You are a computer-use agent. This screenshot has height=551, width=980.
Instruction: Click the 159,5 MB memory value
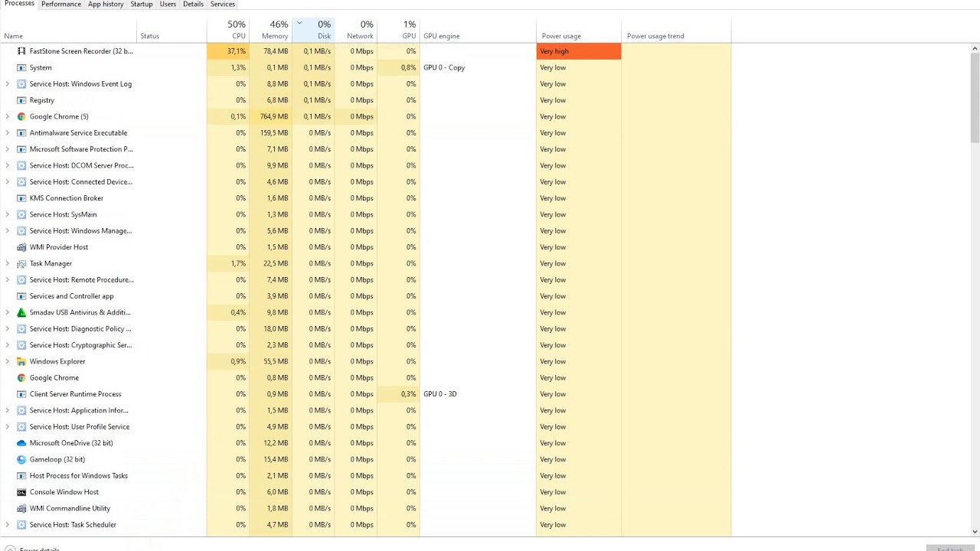pyautogui.click(x=274, y=133)
